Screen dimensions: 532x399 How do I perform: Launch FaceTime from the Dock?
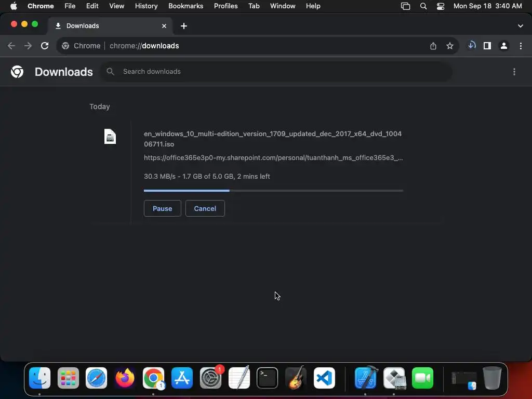pyautogui.click(x=423, y=378)
